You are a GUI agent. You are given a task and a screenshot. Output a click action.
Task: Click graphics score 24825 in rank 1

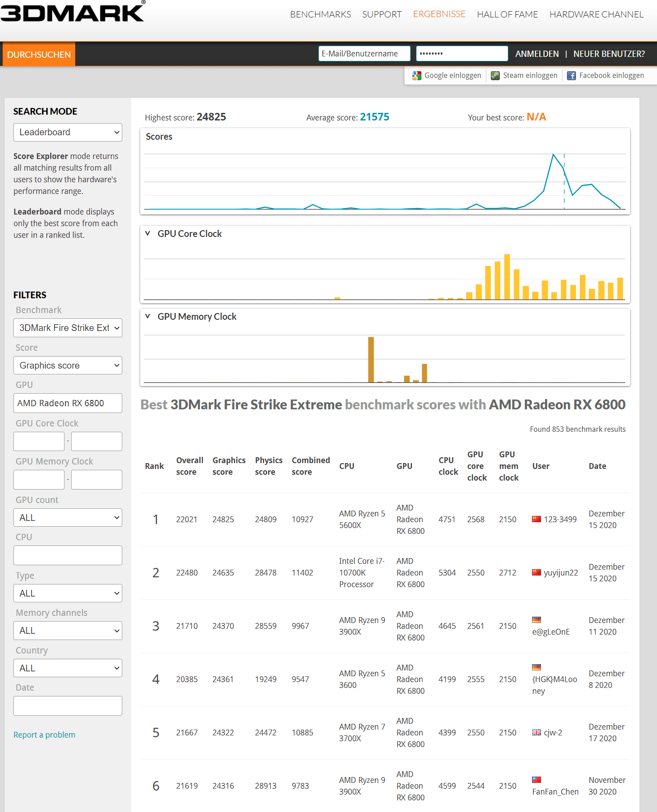[223, 520]
